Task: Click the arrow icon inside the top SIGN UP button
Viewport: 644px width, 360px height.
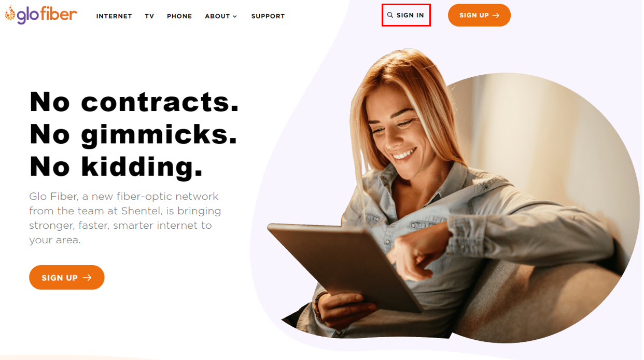Action: [496, 16]
